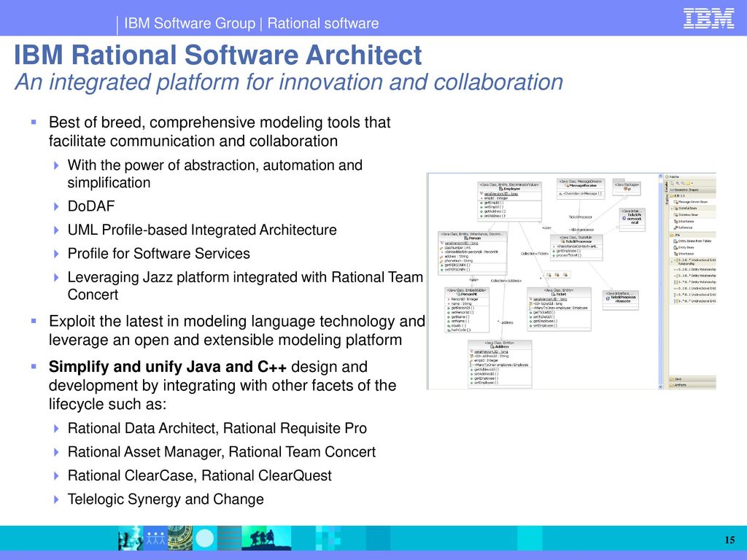Screen dimensions: 747x560
Task: Select 0..1:0..1 Entity Relationship tool
Action: [x=694, y=270]
